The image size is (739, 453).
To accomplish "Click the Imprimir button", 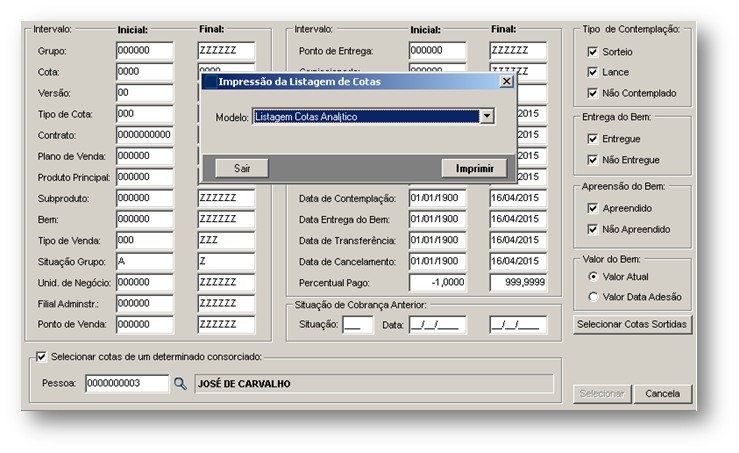I will click(474, 168).
